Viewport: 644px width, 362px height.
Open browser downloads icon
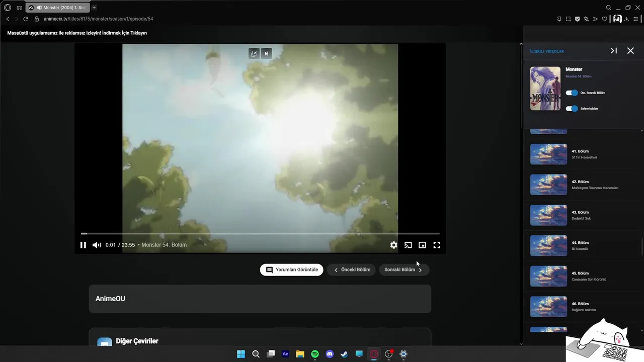(x=627, y=19)
